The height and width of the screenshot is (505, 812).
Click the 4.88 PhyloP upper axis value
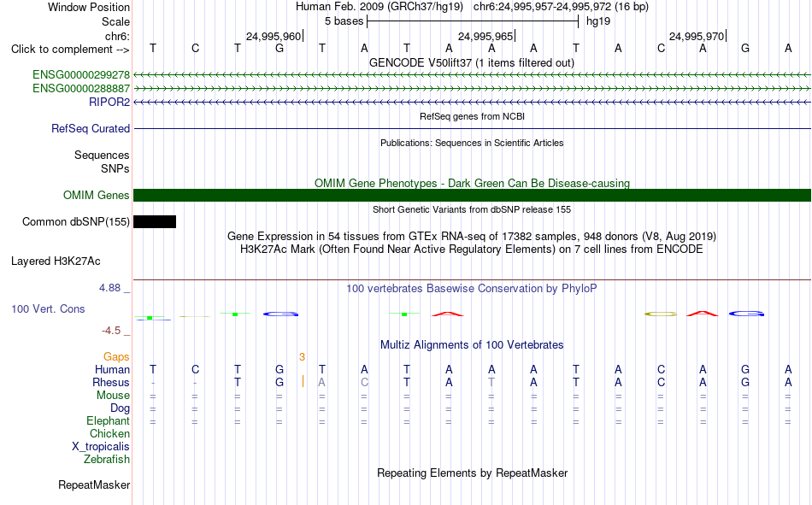tap(109, 288)
